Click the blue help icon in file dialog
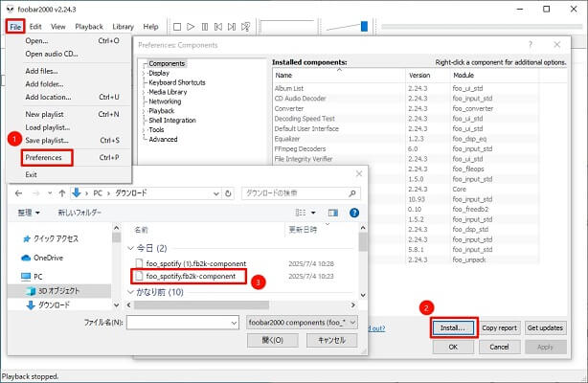Viewport: 588px width, 383px height. pos(354,214)
